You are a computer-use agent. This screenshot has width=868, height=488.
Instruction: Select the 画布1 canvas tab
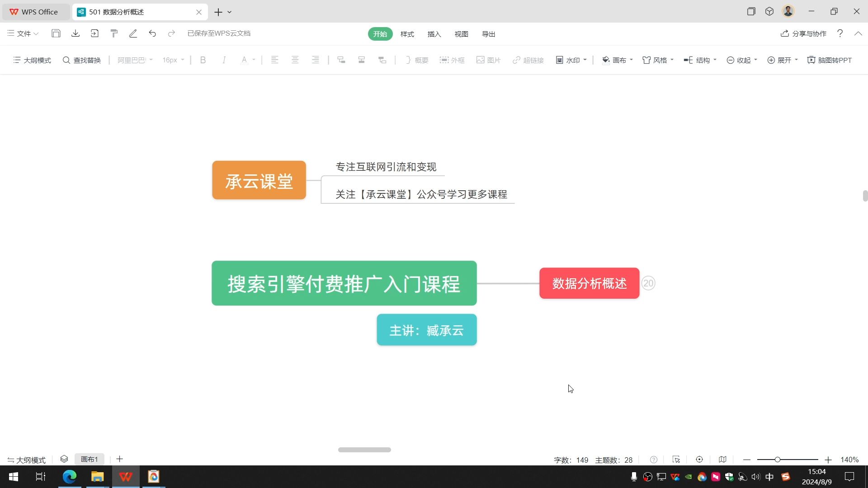pos(90,459)
